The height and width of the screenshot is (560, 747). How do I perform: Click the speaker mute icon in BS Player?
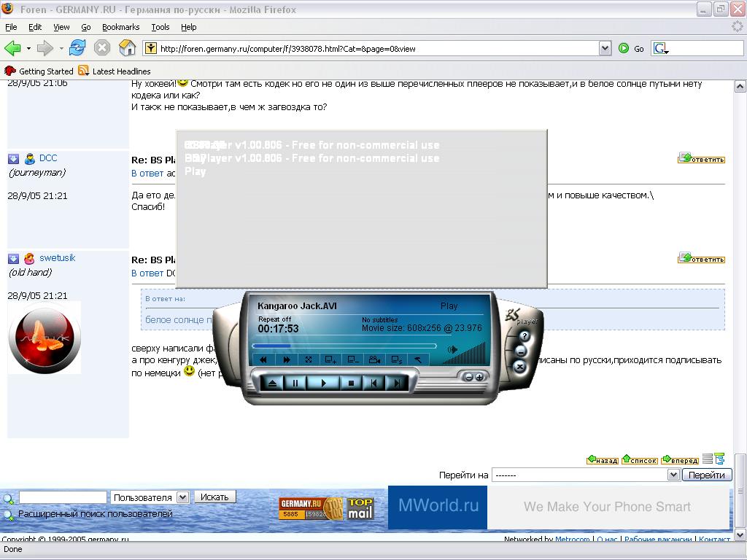452,349
